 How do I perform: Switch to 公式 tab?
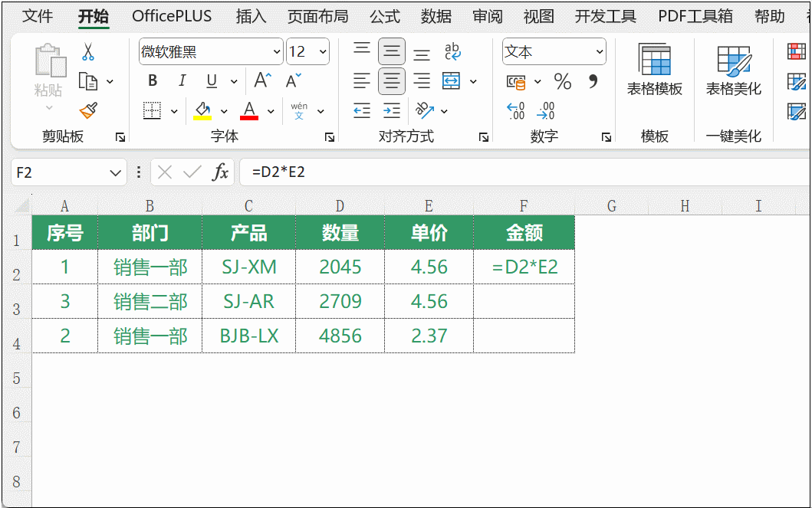click(385, 17)
